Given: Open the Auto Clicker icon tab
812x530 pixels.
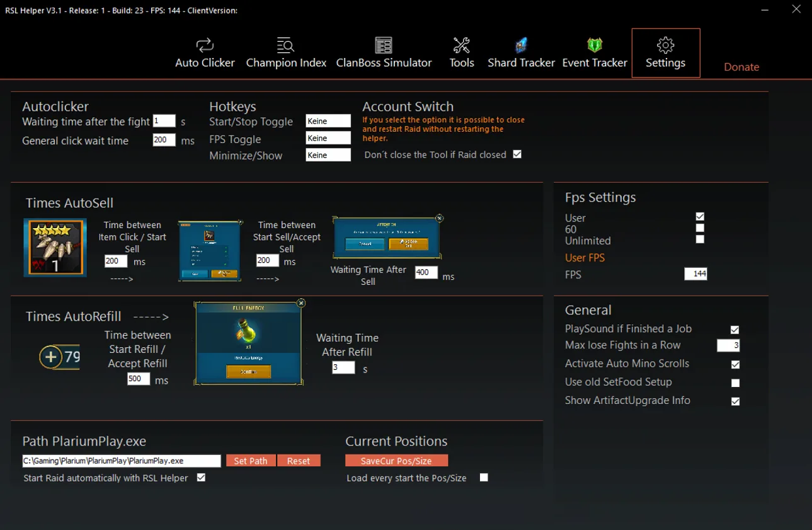Looking at the screenshot, I should tap(205, 45).
